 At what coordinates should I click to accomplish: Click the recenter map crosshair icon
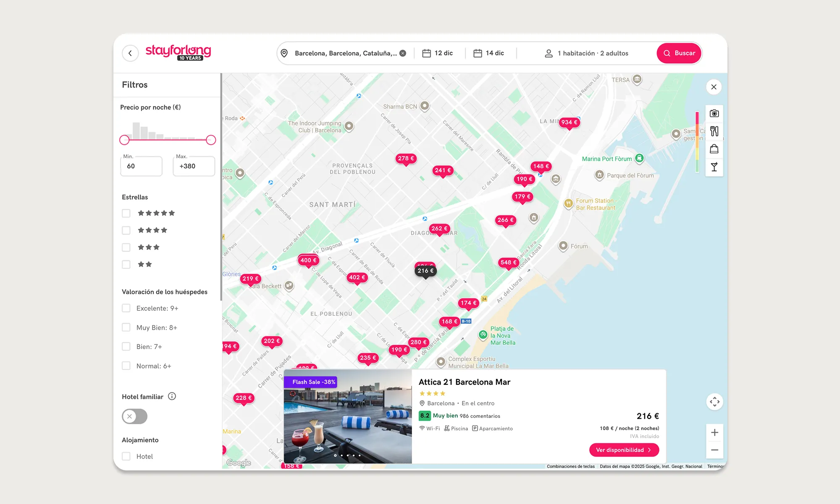click(x=714, y=402)
